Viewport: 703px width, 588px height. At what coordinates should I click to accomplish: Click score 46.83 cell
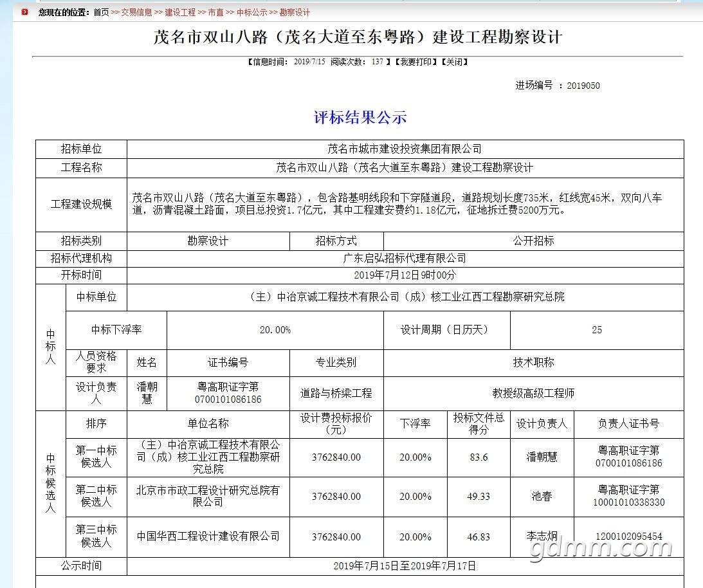479,537
